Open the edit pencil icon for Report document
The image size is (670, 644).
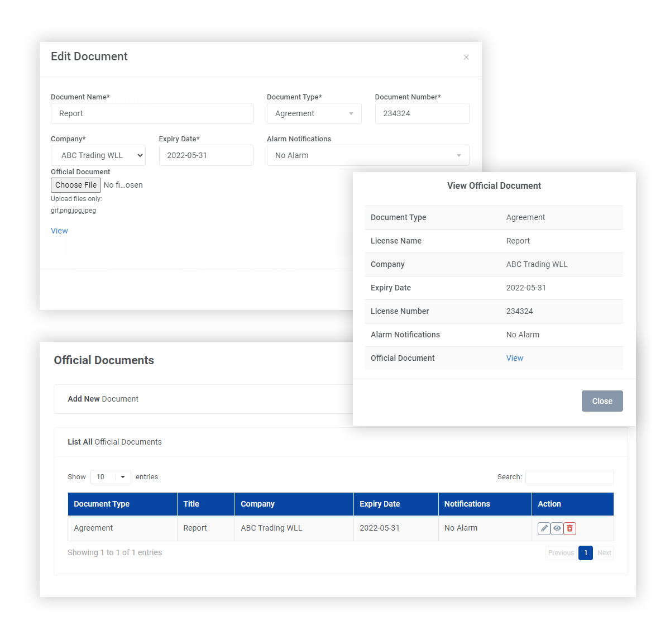543,528
